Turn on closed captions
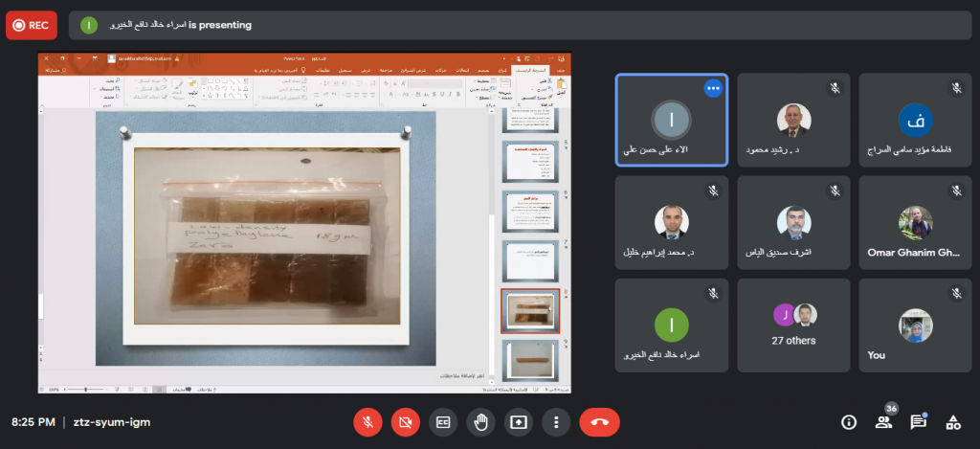980x449 pixels. click(442, 421)
